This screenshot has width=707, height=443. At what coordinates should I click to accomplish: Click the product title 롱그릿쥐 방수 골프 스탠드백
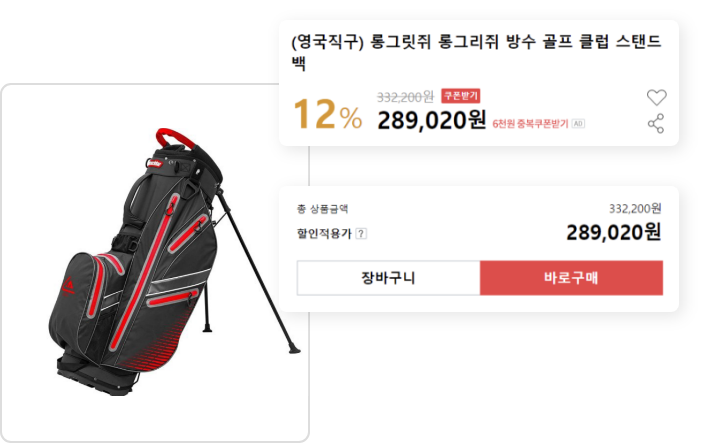coord(476,52)
